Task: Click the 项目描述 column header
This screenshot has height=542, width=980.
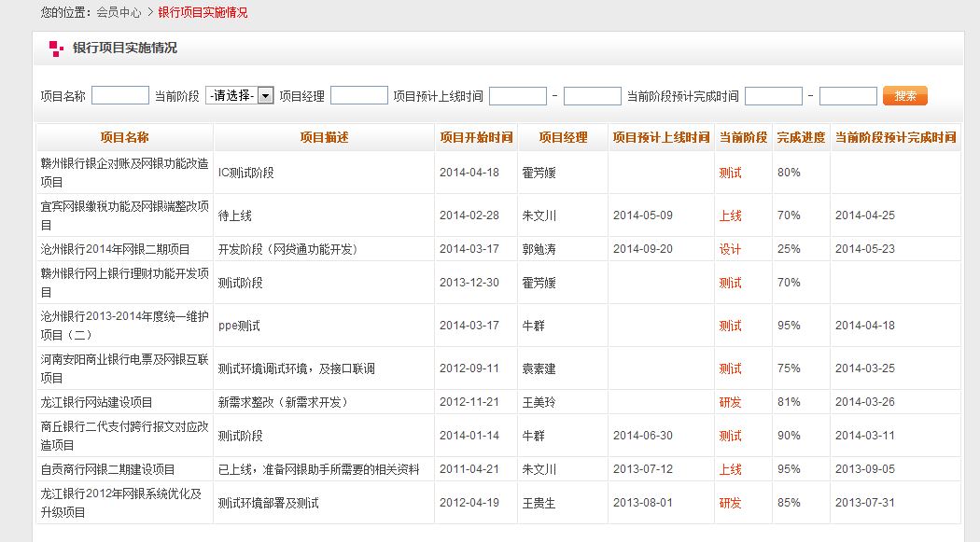Action: click(x=324, y=137)
